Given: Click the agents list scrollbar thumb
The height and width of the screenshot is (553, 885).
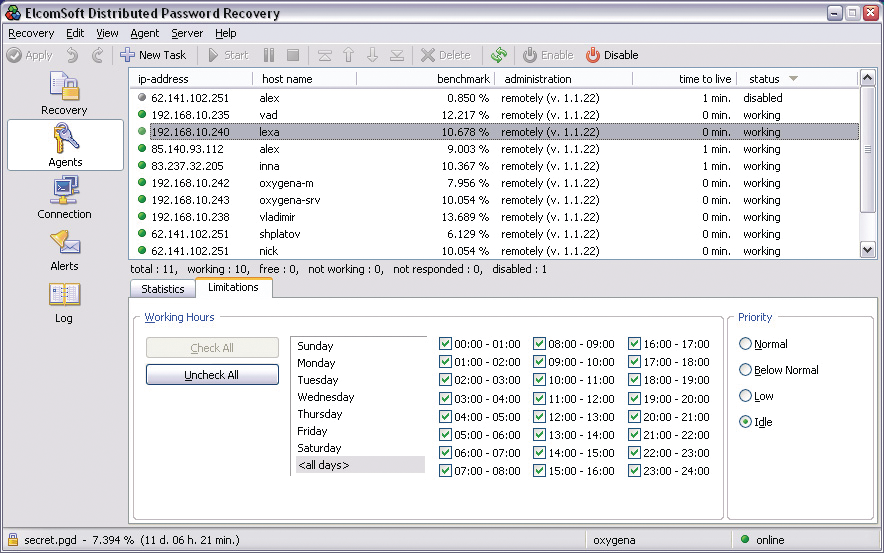Looking at the screenshot, I should 867,150.
